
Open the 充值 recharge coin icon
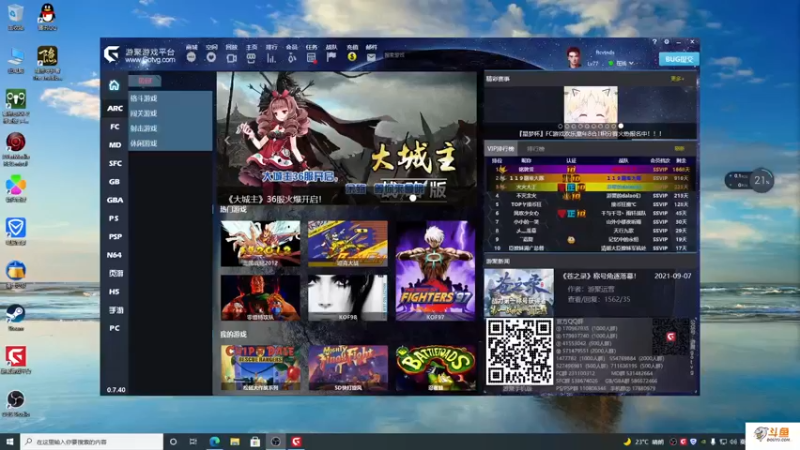click(x=352, y=57)
